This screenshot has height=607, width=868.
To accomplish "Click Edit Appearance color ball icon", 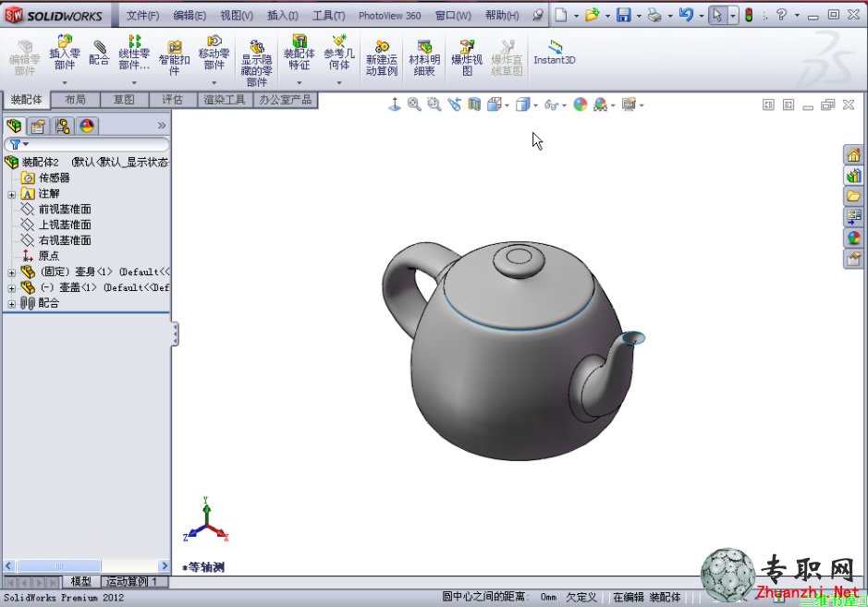I will coord(581,104).
